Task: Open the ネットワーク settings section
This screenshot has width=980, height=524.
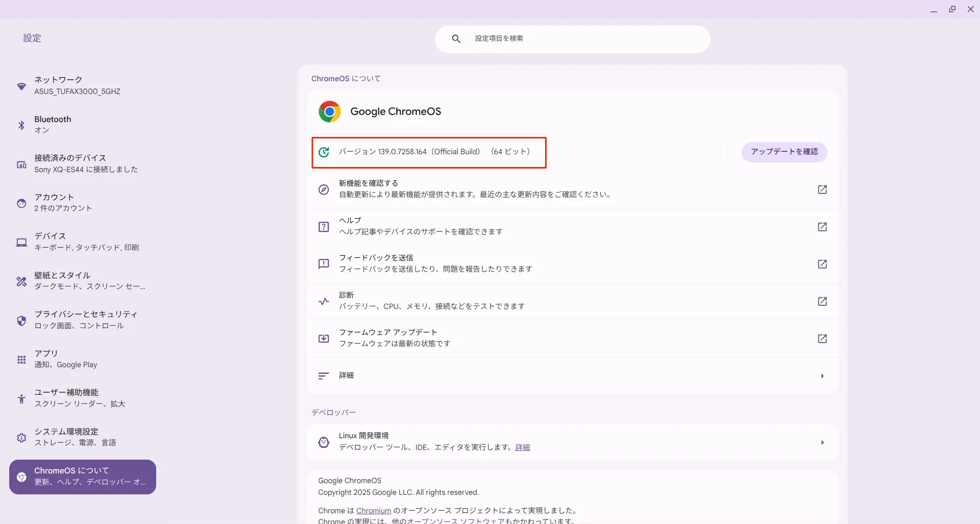Action: click(77, 85)
